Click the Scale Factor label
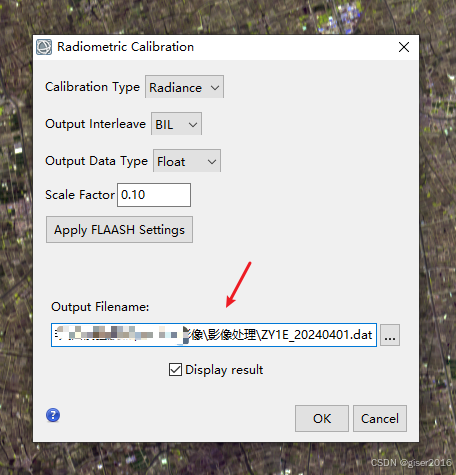This screenshot has width=456, height=475. click(80, 195)
